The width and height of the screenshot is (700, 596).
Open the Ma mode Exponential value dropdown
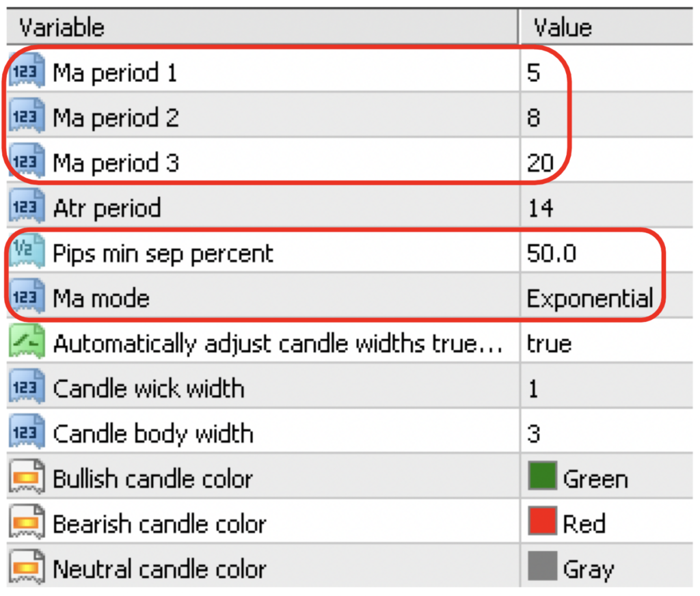(x=589, y=298)
